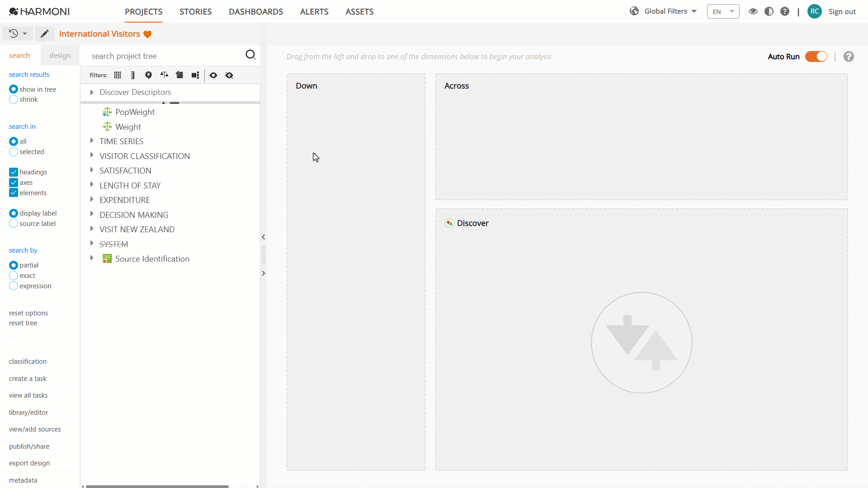Select the exact search radio button
This screenshot has height=488, width=868.
[x=14, y=276]
